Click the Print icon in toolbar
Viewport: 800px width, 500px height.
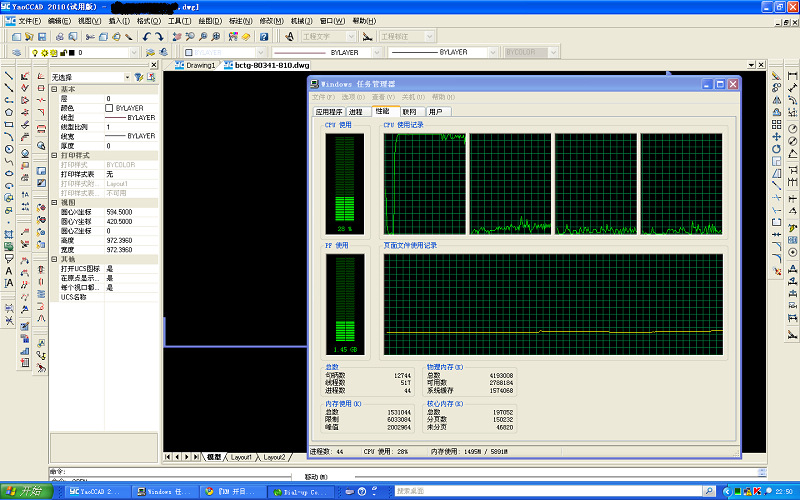60,37
